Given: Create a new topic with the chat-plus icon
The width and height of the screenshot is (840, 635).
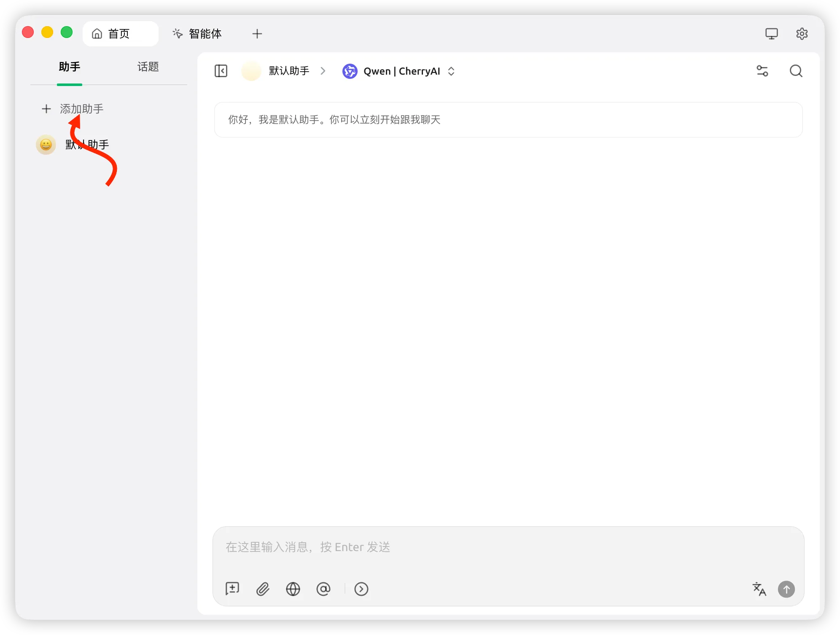Looking at the screenshot, I should click(232, 589).
